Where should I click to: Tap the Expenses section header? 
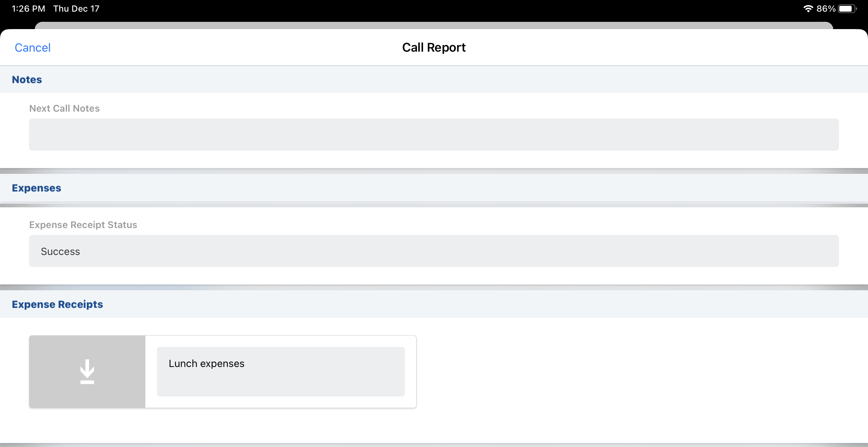coord(36,188)
